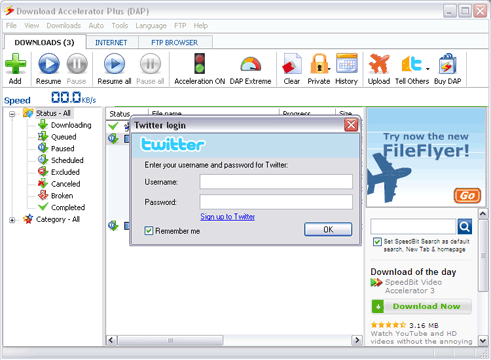Switch to the FTP BROWSER tab

point(175,43)
